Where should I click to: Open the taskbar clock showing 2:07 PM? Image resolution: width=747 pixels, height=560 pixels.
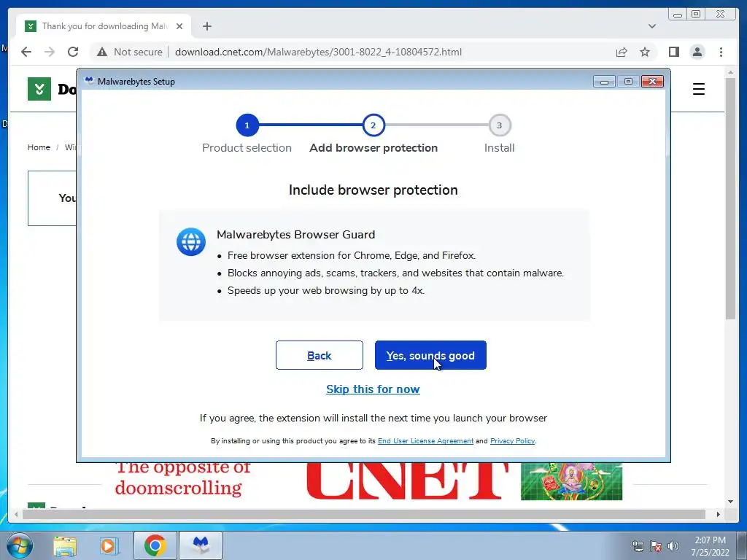click(710, 546)
